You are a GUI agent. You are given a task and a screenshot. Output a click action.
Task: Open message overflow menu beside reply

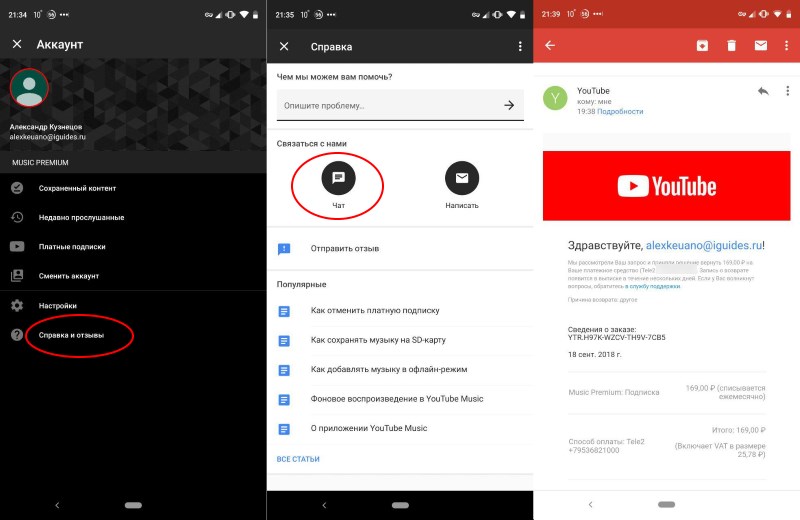pos(788,91)
